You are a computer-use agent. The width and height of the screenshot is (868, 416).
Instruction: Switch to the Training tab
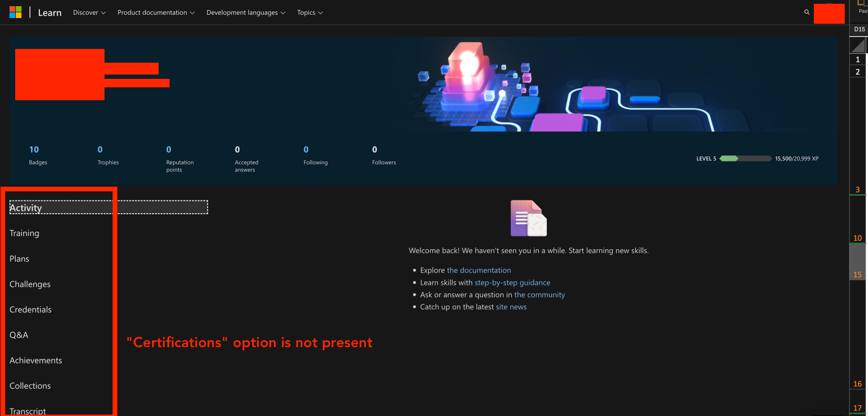24,233
